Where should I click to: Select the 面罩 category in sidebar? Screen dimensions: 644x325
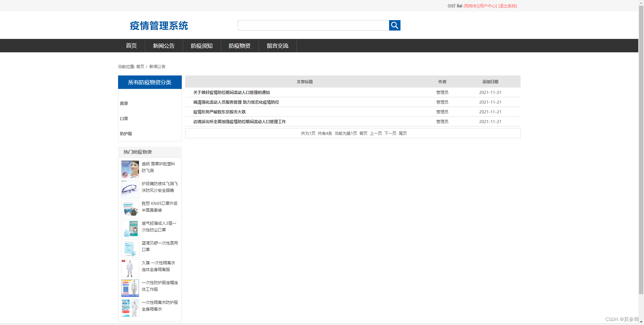(124, 103)
